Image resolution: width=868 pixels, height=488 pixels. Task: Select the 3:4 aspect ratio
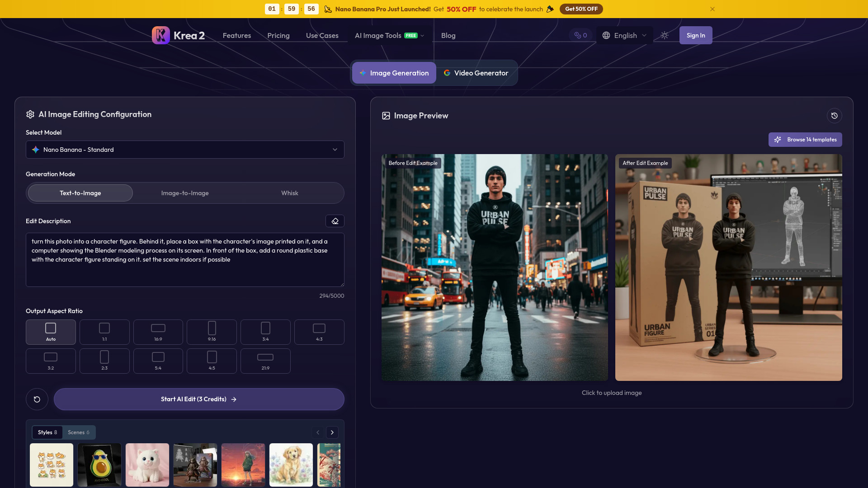265,332
